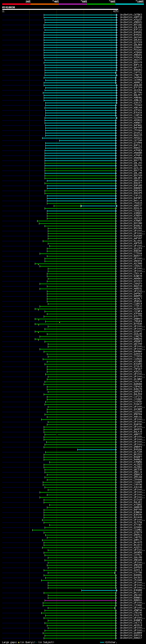The height and width of the screenshot is (644, 146).
Task: Click the =100char. scale legend
Action: click(109, 642)
